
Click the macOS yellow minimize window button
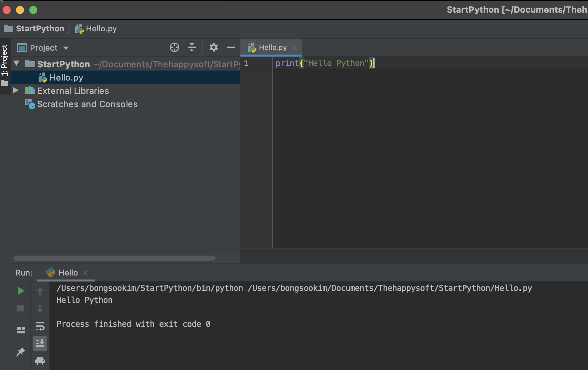click(20, 10)
